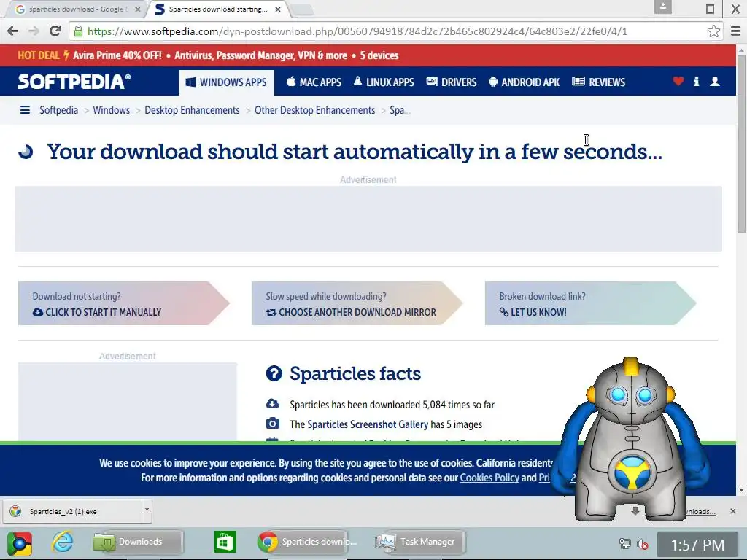Screen dimensions: 747x560
Task: Click the red heart icon
Action: (678, 82)
